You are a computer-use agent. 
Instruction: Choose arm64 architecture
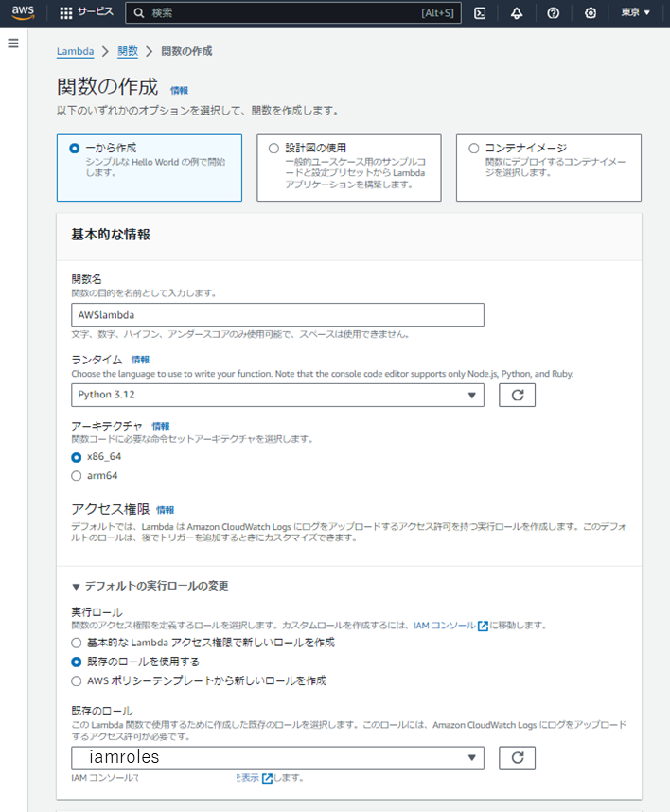pos(76,476)
